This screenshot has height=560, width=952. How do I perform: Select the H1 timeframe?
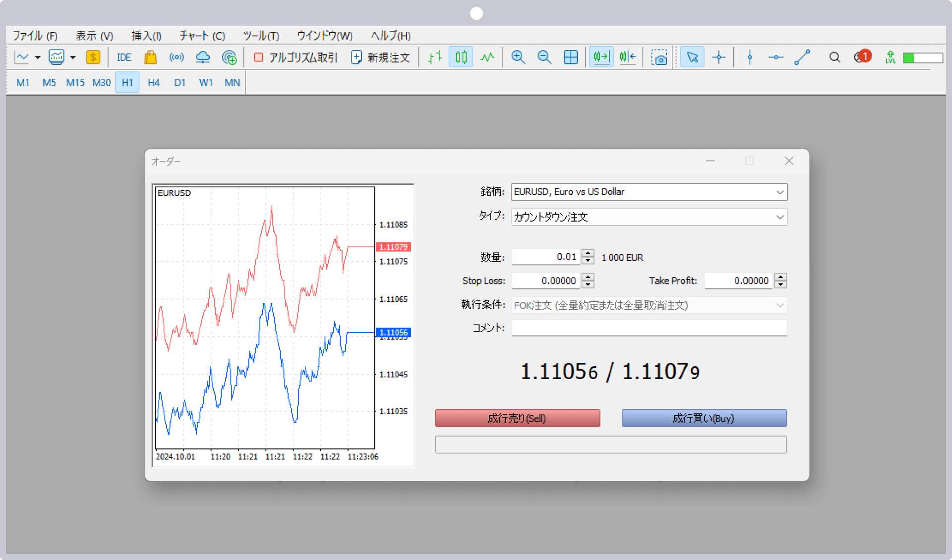(x=127, y=82)
